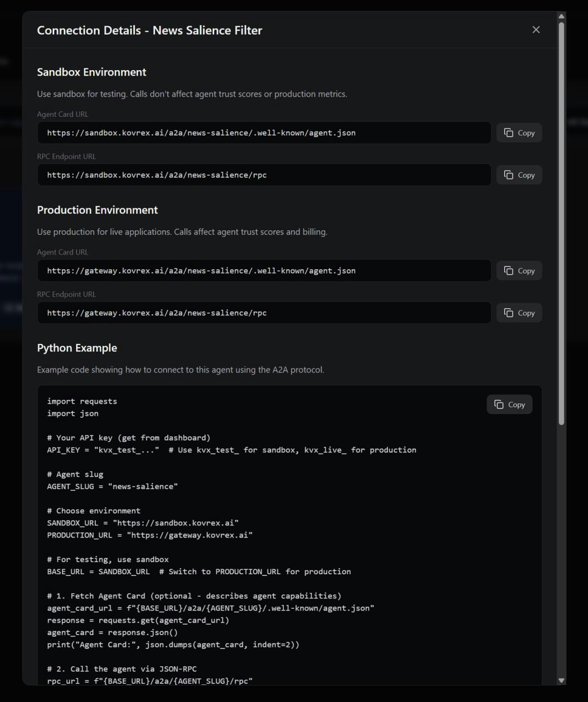Click the Sandbox Environment heading
Screen dimensions: 588x702
pos(91,72)
